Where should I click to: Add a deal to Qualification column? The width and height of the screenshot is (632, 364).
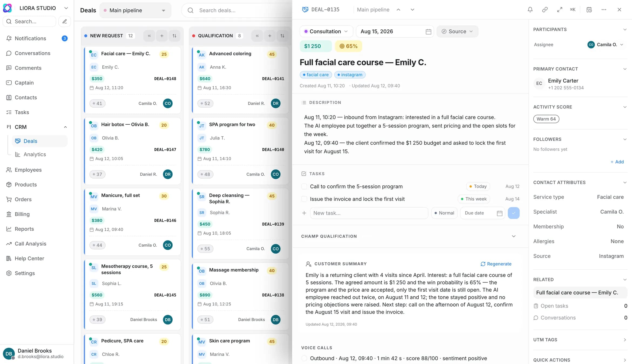coord(270,36)
